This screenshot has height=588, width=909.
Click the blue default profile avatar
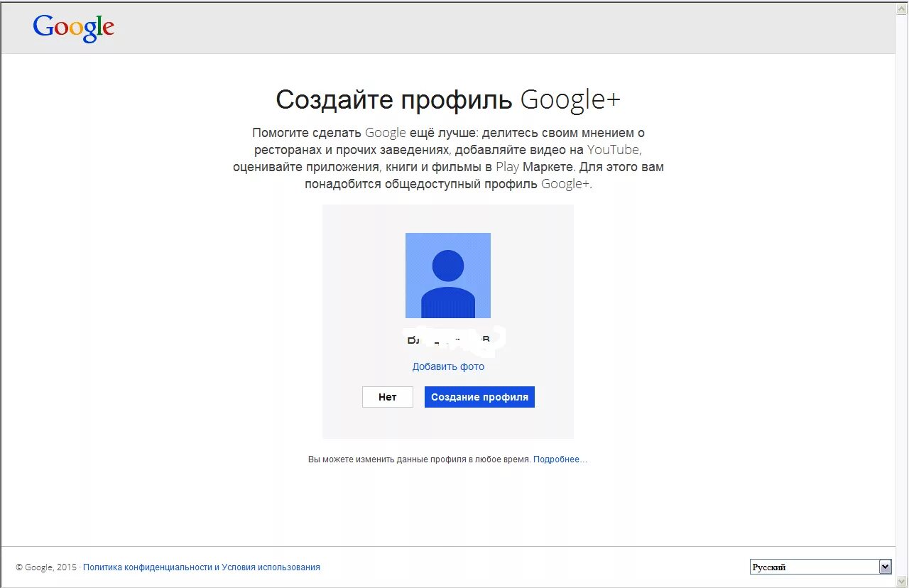[448, 276]
